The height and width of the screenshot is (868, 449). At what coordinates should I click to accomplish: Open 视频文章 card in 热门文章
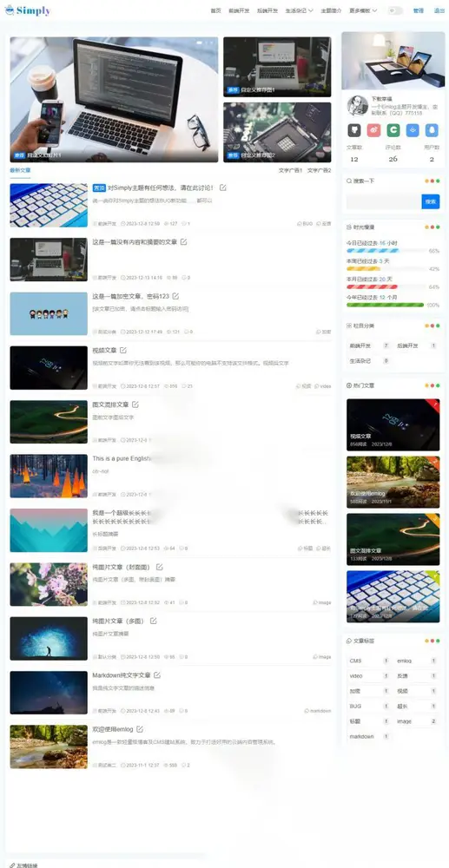393,424
